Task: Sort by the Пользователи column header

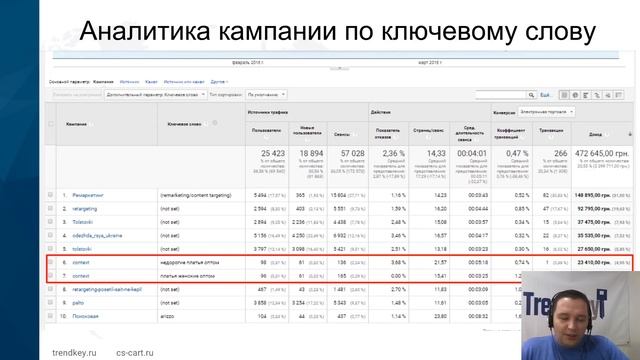Action: click(266, 130)
